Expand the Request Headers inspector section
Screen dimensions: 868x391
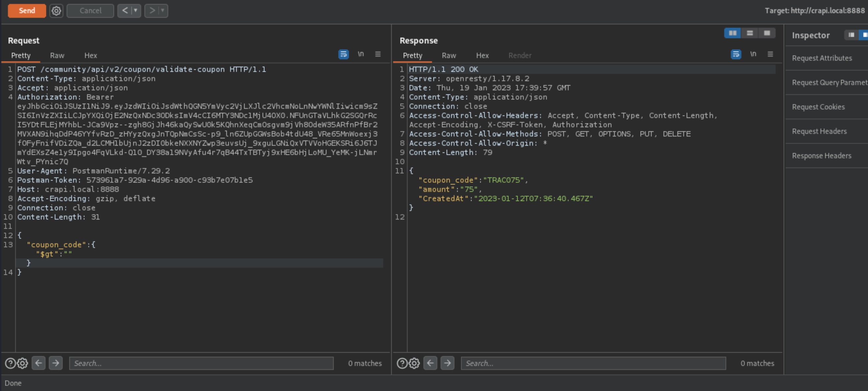[819, 131]
